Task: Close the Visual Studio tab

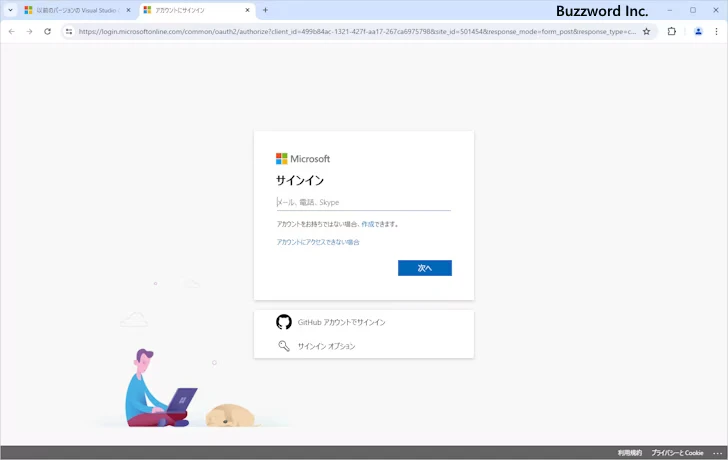Action: point(129,10)
